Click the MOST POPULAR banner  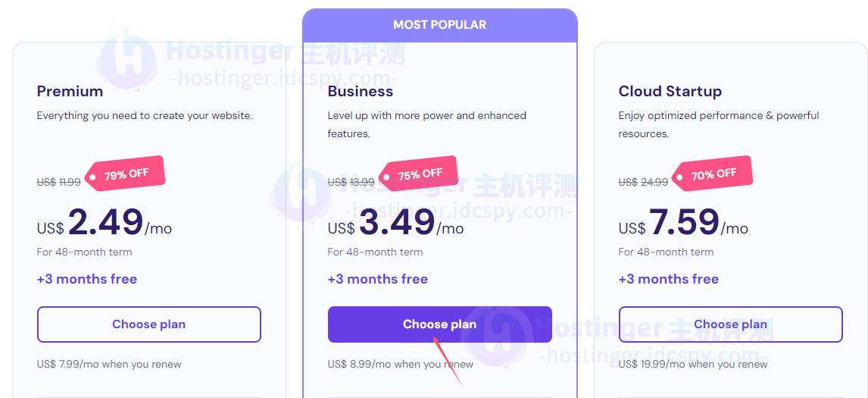coord(439,25)
